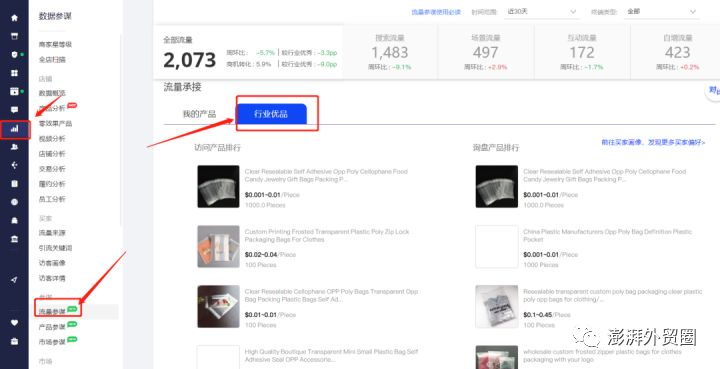720x369 pixels.
Task: Open 商家星等级 in the menu
Action: pyautogui.click(x=55, y=45)
